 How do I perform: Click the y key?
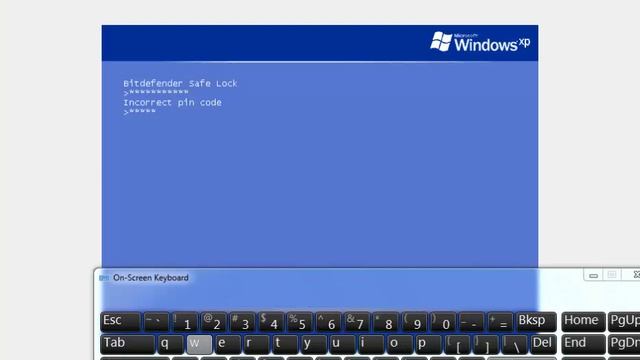(313, 344)
